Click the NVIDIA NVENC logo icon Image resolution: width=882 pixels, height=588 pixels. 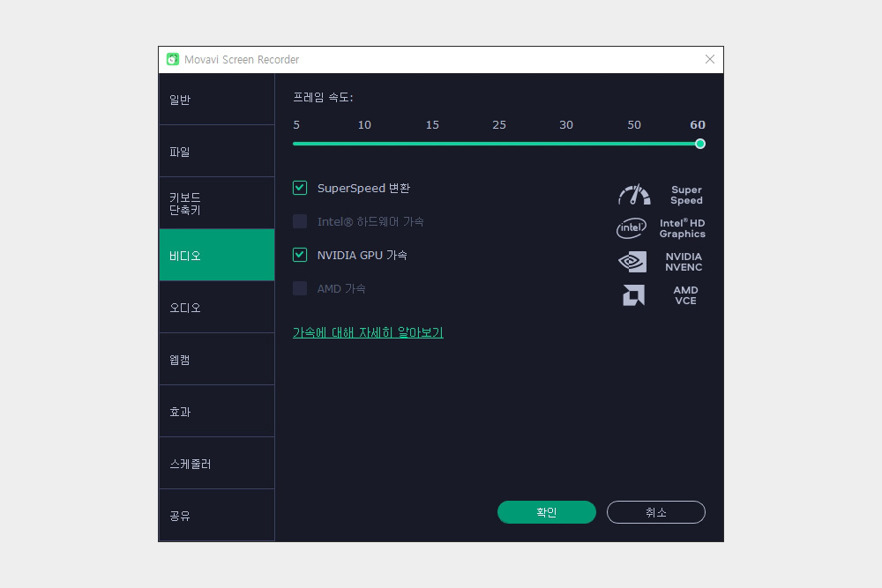point(632,262)
